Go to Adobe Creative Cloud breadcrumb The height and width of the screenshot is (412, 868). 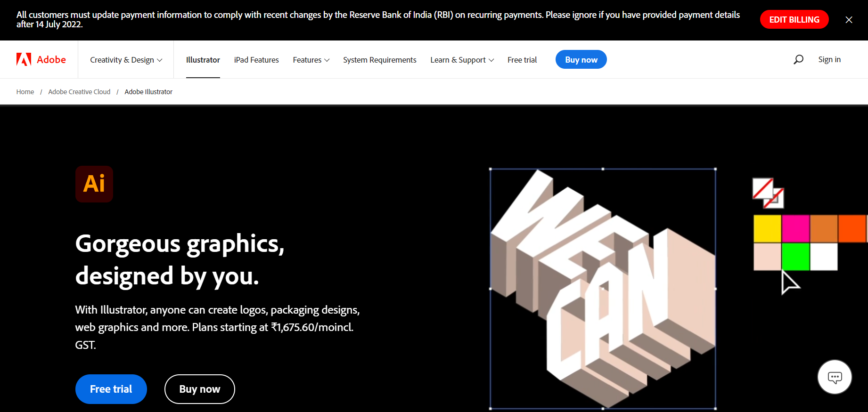pos(79,92)
